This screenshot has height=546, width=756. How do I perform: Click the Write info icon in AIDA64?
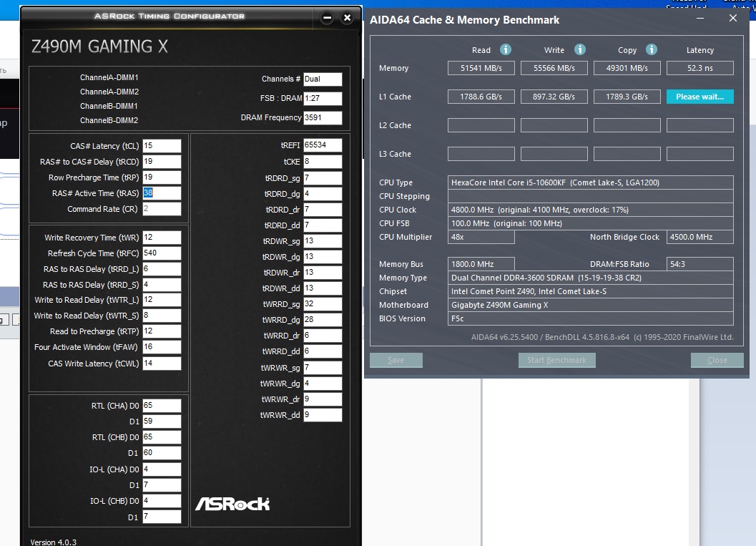(579, 49)
